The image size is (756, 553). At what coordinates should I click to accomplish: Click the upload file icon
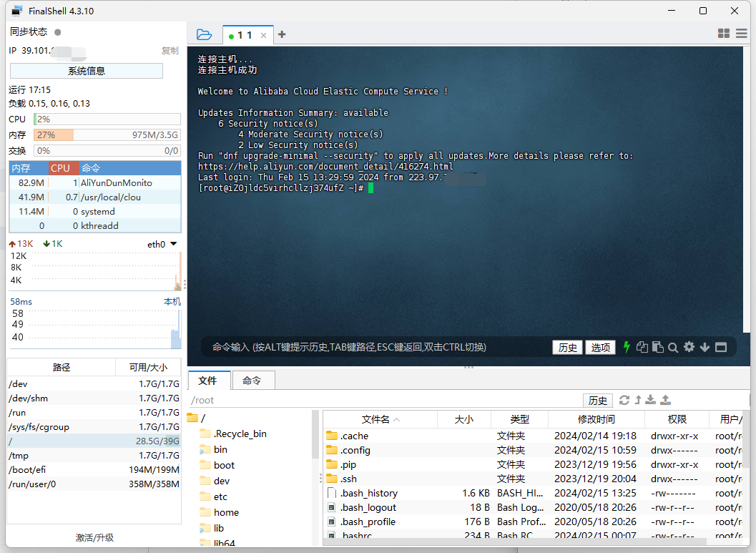click(665, 400)
